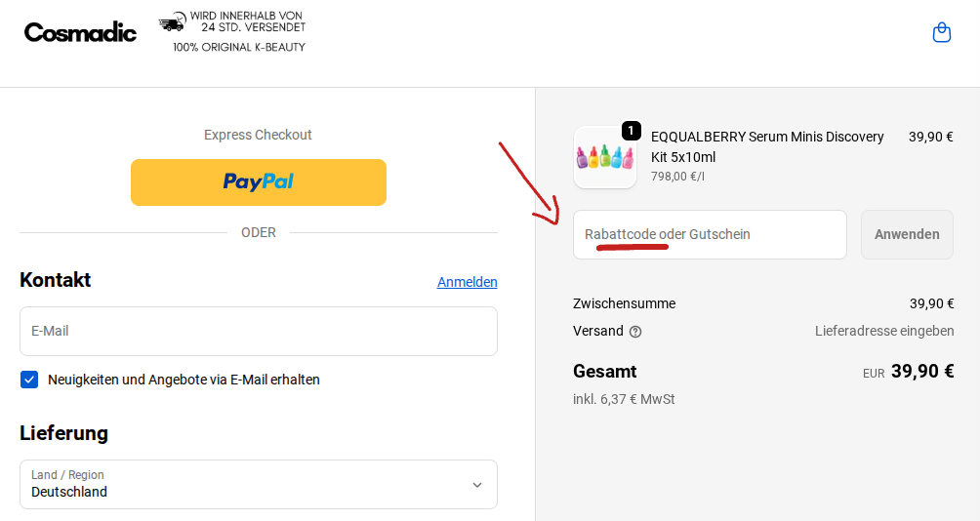Uncheck the newsletter email offers checkbox
980x521 pixels.
(x=29, y=380)
